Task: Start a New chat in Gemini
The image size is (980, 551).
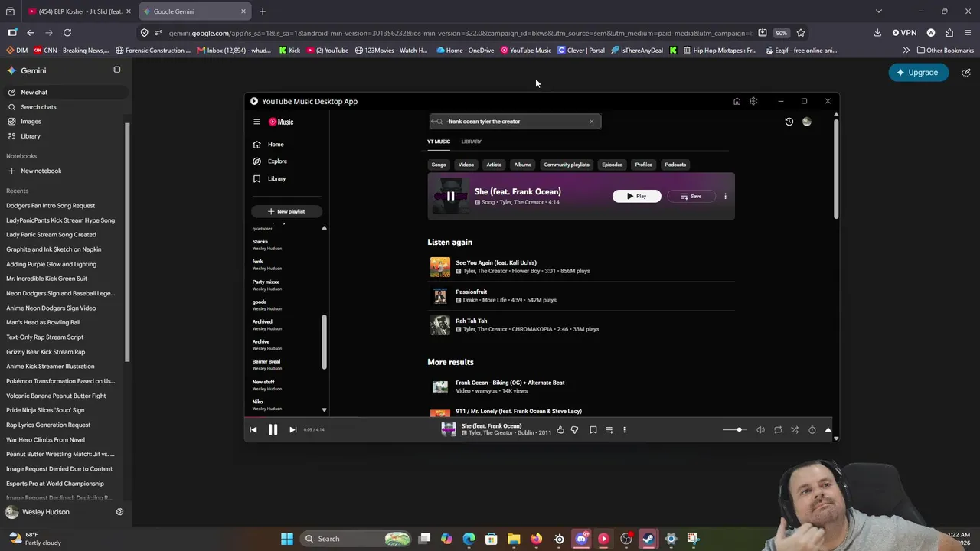Action: tap(64, 93)
